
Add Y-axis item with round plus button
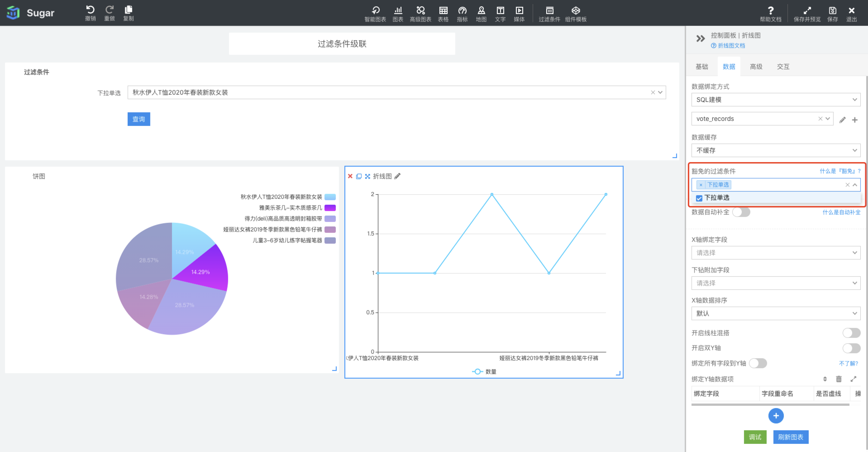(x=776, y=416)
